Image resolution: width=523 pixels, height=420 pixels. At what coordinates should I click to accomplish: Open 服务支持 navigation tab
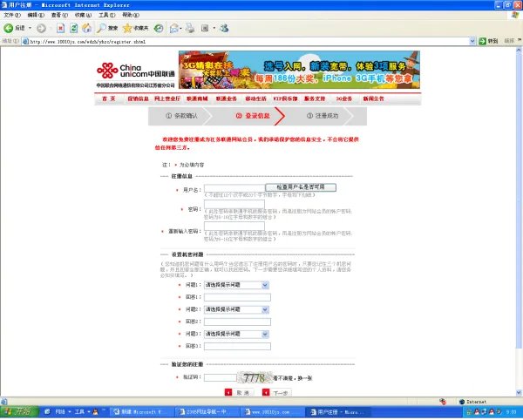(315, 98)
